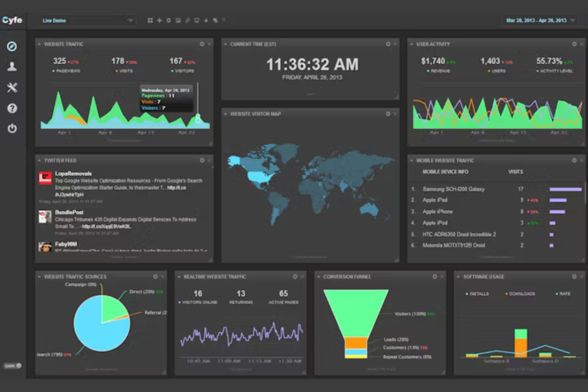The height and width of the screenshot is (392, 588).
Task: Share the dashboard using the link icon
Action: coord(187,20)
